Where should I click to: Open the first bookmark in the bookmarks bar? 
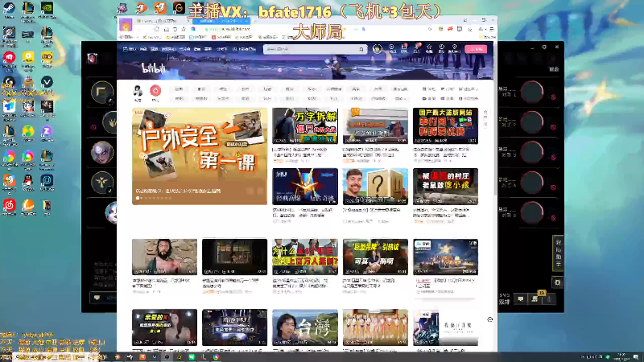pyautogui.click(x=128, y=37)
